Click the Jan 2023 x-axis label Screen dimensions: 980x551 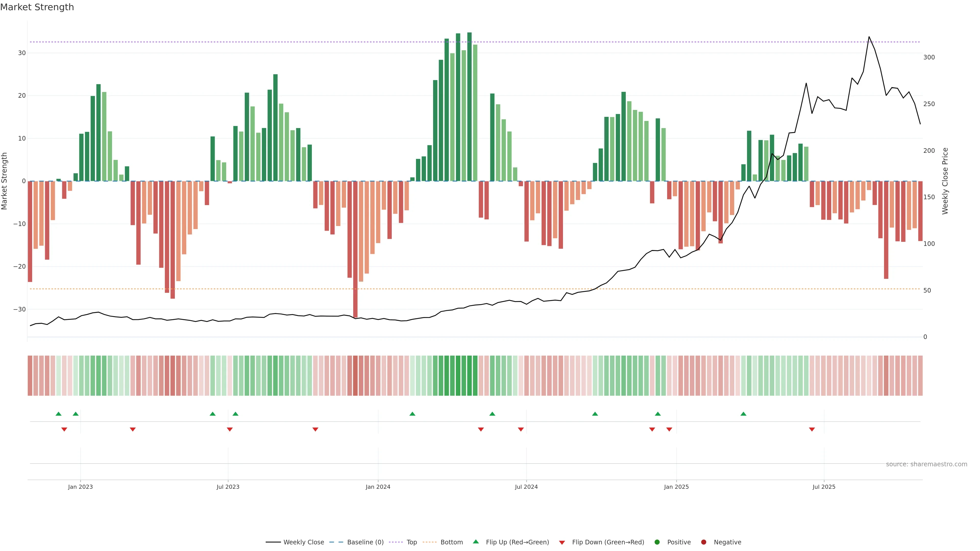coord(80,487)
